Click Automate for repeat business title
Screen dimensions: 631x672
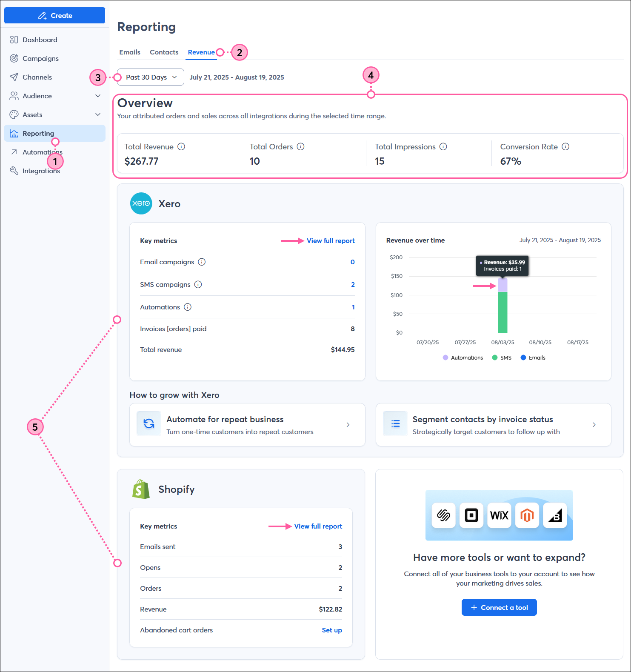[225, 419]
